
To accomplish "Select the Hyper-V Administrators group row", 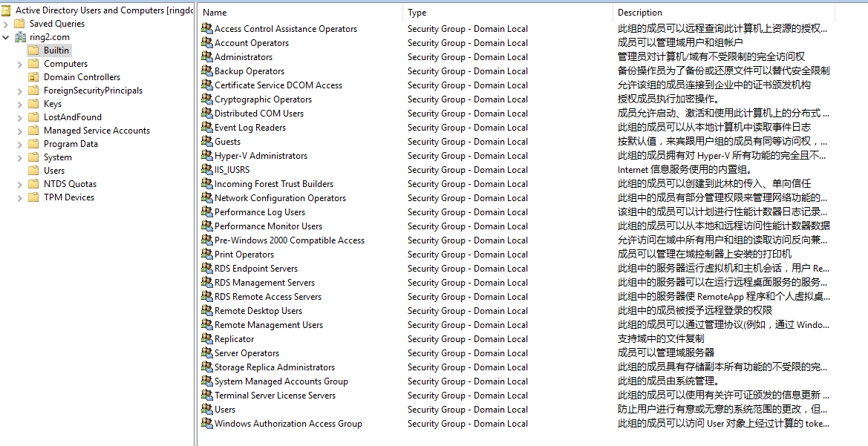I will tap(261, 156).
